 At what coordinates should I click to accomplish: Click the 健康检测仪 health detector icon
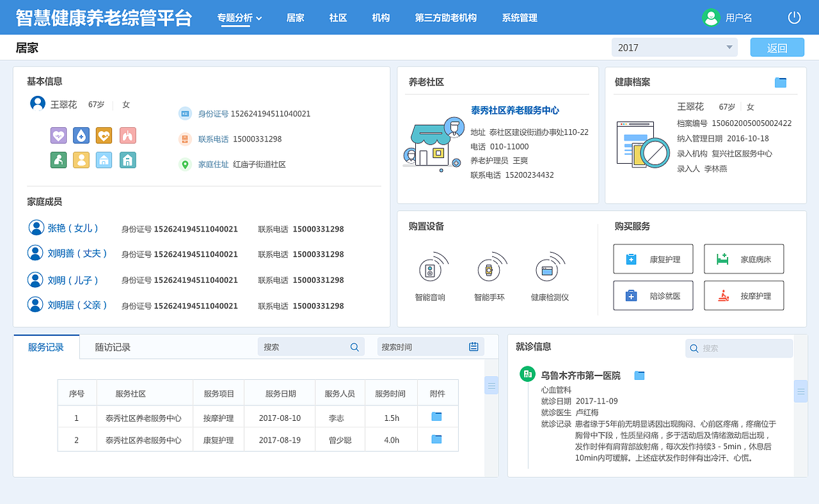click(x=548, y=269)
